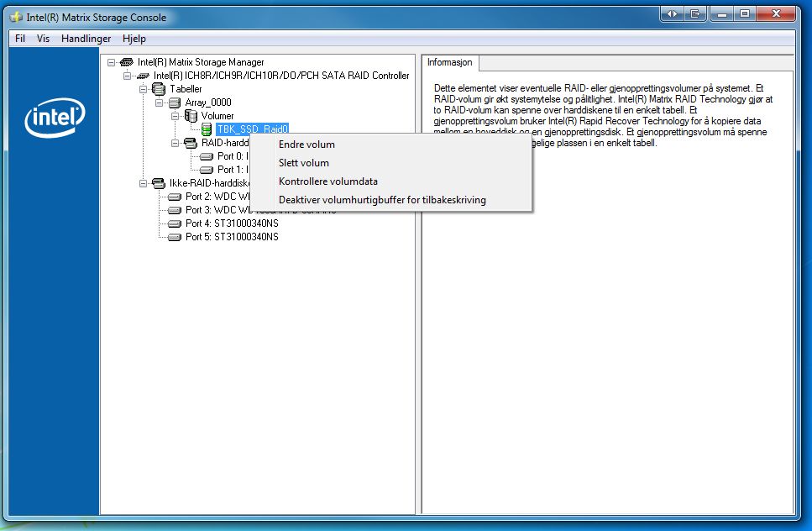Select the Informasjon tab
Screen dimensions: 812x531
(x=450, y=63)
